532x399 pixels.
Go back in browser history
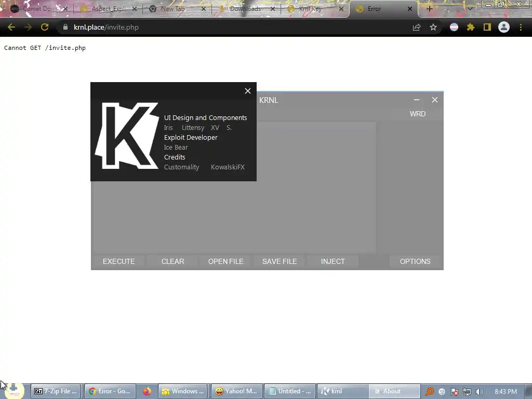coord(11,27)
